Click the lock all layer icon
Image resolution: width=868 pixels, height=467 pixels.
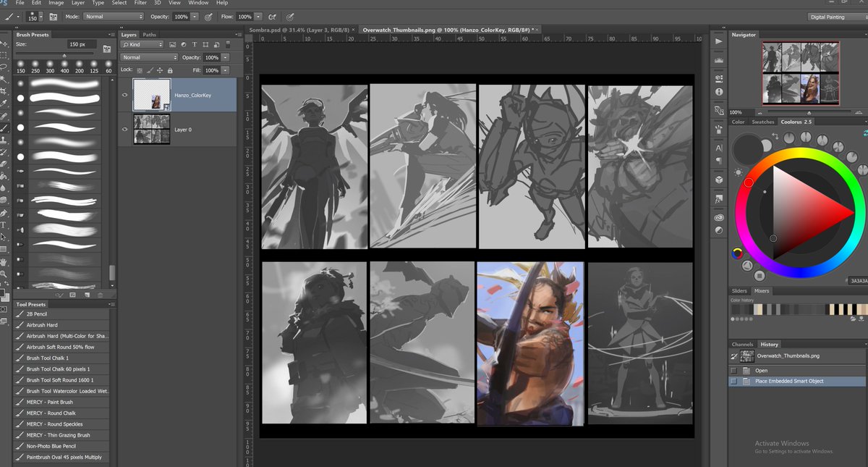[x=169, y=70]
